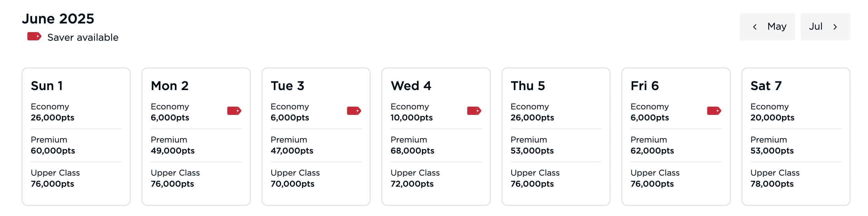Choose Sat 7 Upper Class 78,000pts fare
Viewport: 868px width, 216px height.
pos(774,178)
